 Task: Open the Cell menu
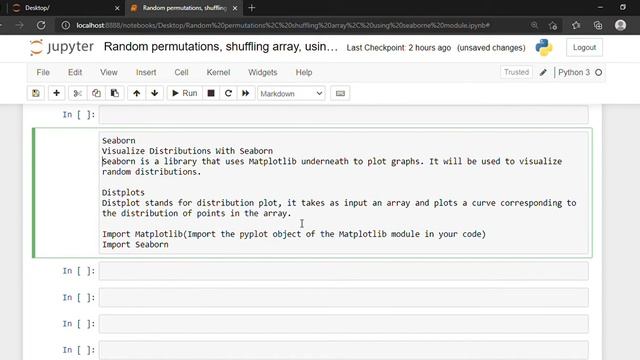click(181, 72)
